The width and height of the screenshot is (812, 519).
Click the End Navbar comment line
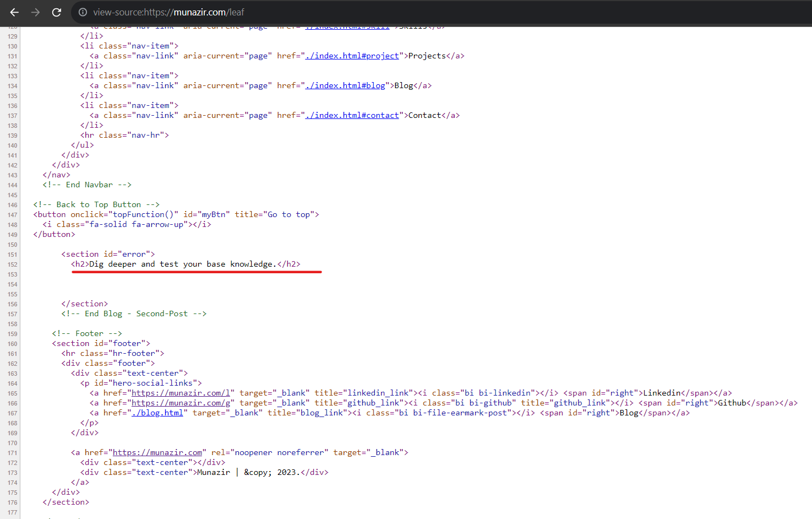coord(86,184)
